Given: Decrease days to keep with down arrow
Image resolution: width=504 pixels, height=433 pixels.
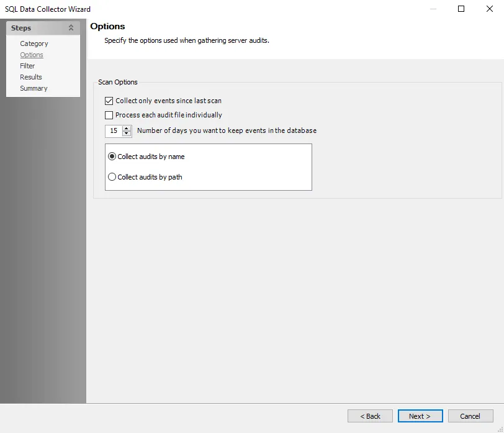Looking at the screenshot, I should 127,133.
